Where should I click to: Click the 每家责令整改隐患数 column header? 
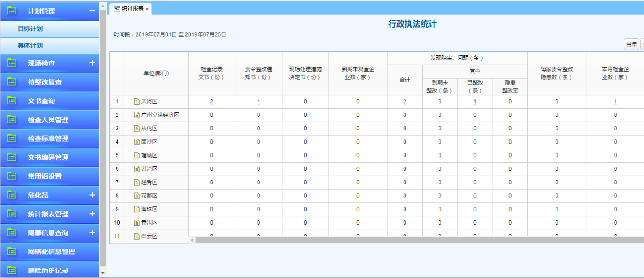coord(557,73)
